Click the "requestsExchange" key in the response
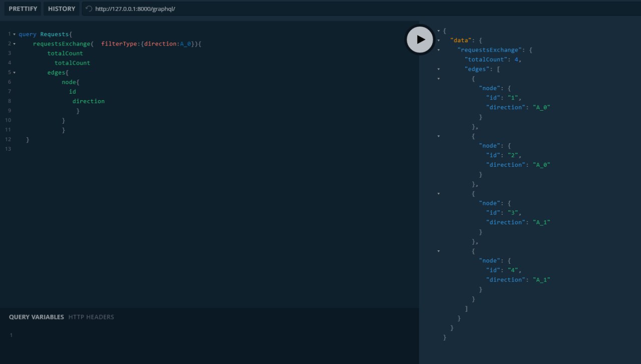 tap(489, 50)
